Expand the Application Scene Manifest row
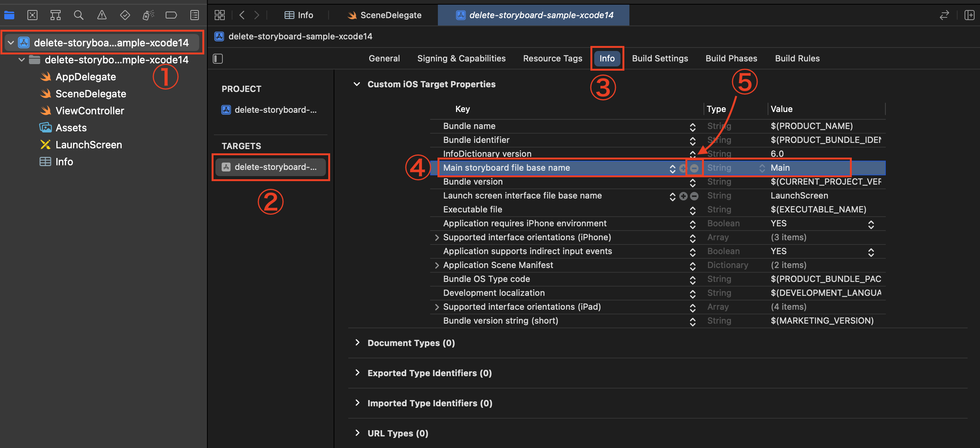This screenshot has width=980, height=448. tap(437, 265)
